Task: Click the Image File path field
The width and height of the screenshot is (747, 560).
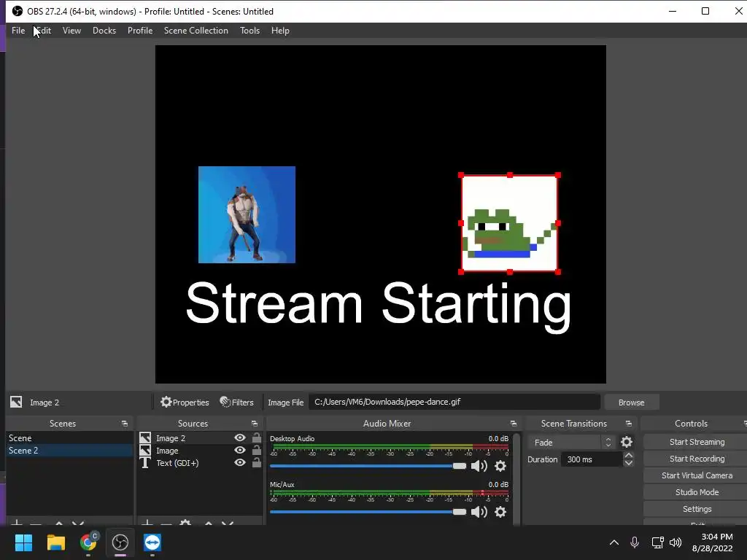Action: click(454, 402)
